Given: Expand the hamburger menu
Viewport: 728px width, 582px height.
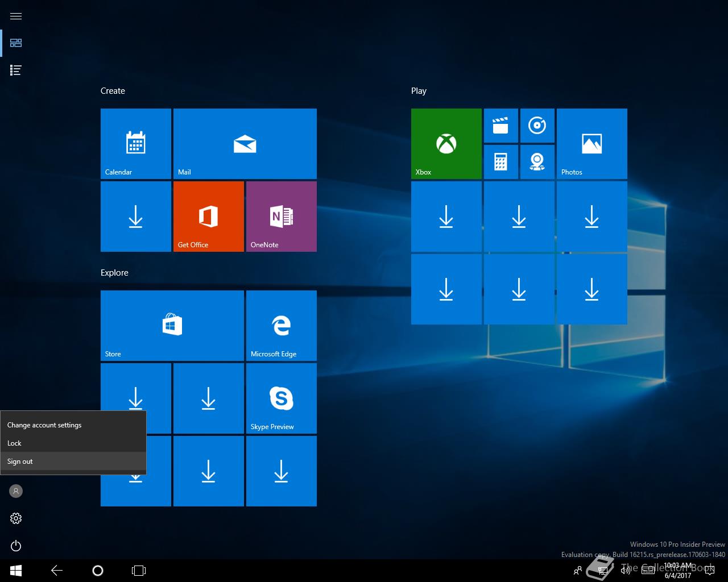Looking at the screenshot, I should (16, 16).
